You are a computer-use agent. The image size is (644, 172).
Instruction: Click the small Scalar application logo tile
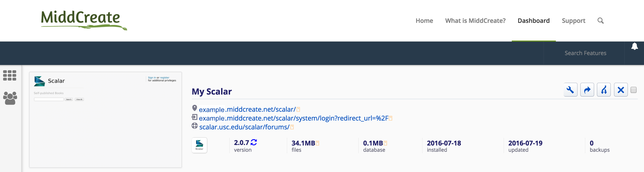pyautogui.click(x=199, y=145)
